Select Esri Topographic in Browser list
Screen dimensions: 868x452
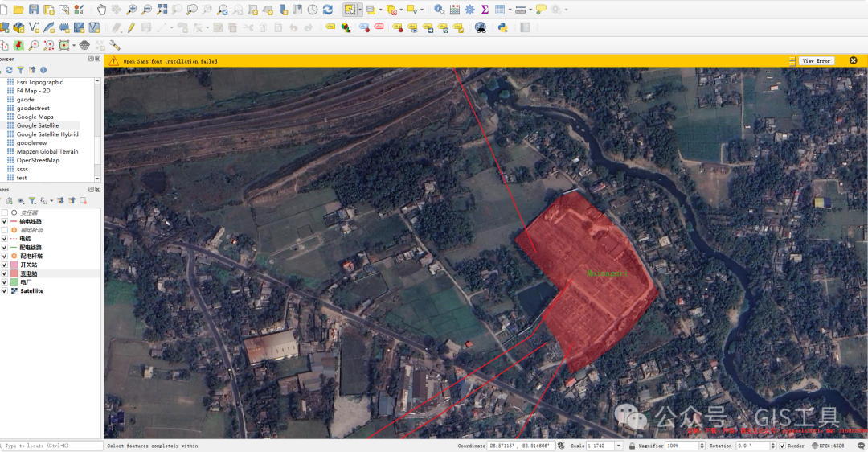click(39, 82)
